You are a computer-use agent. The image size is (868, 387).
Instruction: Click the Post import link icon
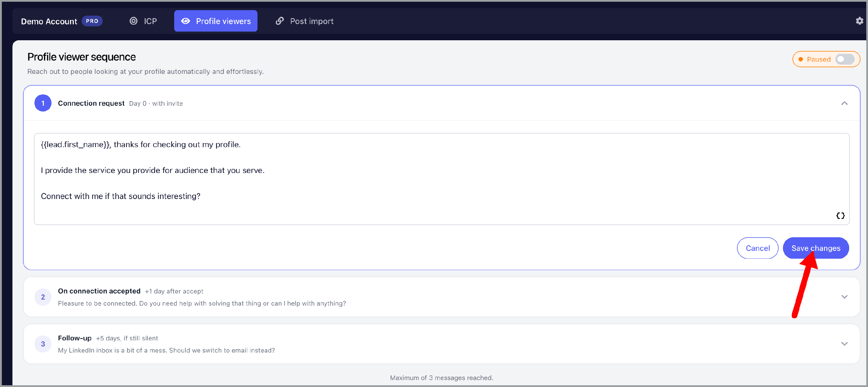pos(280,21)
